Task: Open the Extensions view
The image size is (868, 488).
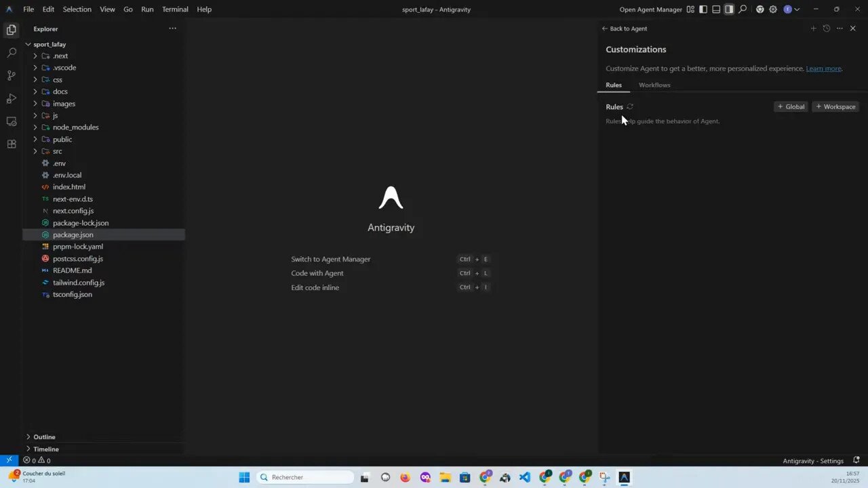Action: point(11,144)
